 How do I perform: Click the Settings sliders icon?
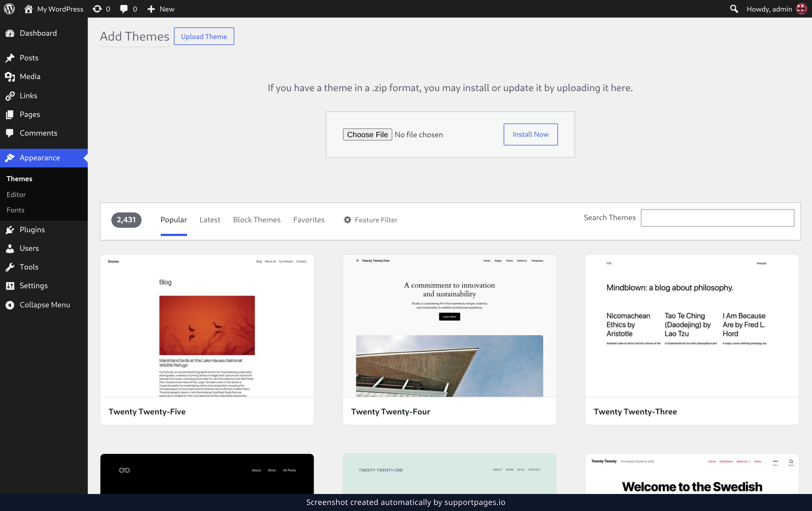point(10,286)
